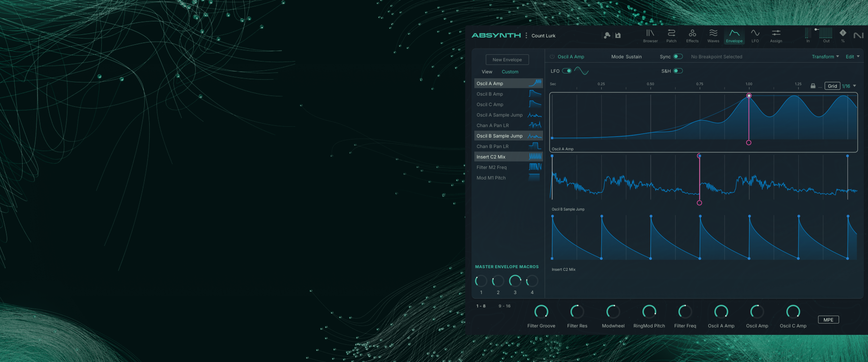Screen dimensions: 868x362
Task: Open the Waves editor page
Action: point(713,36)
